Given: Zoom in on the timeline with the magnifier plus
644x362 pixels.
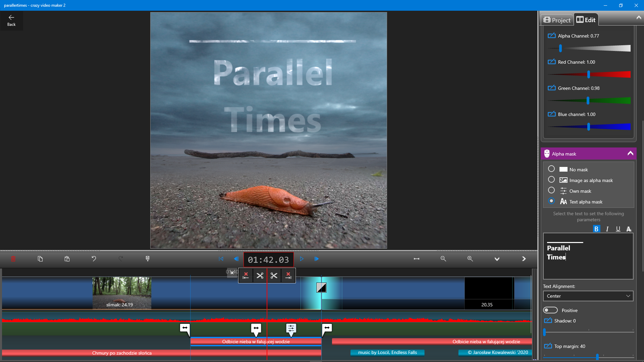Looking at the screenshot, I should (x=470, y=259).
